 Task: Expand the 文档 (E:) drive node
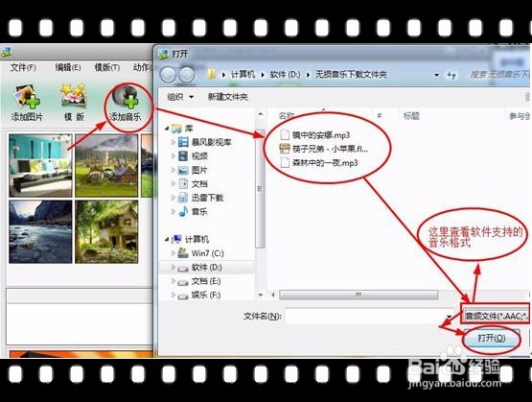[x=173, y=281]
